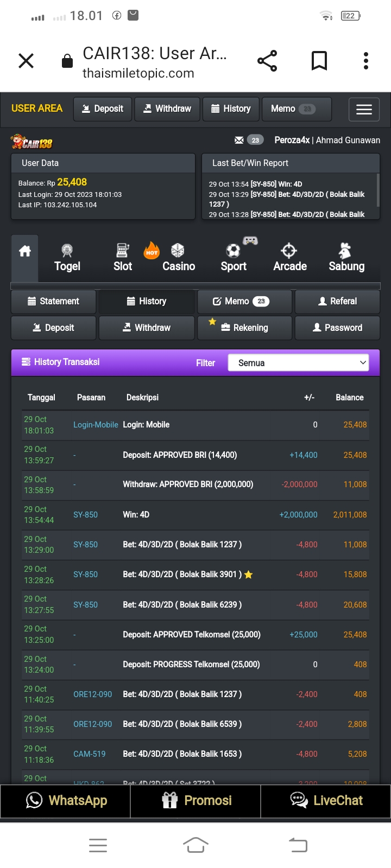Click the Deskripsi column header
Image resolution: width=391 pixels, height=868 pixels.
point(142,398)
